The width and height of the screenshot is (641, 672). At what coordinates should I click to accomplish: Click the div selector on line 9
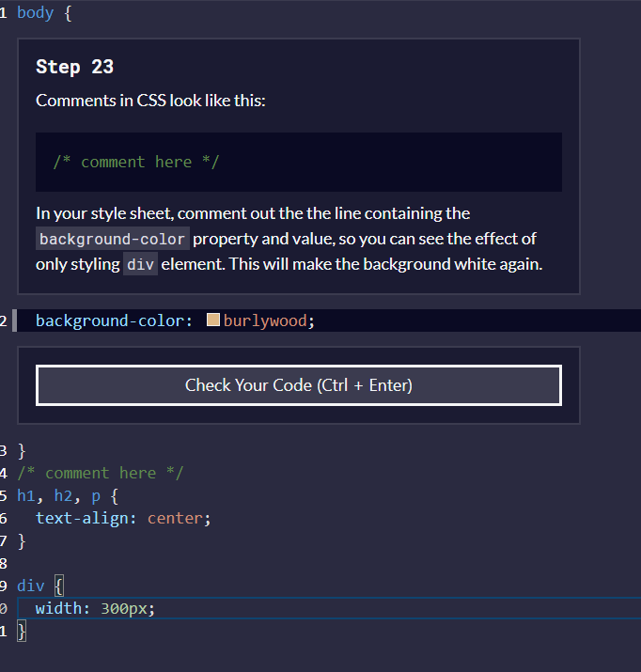30,586
